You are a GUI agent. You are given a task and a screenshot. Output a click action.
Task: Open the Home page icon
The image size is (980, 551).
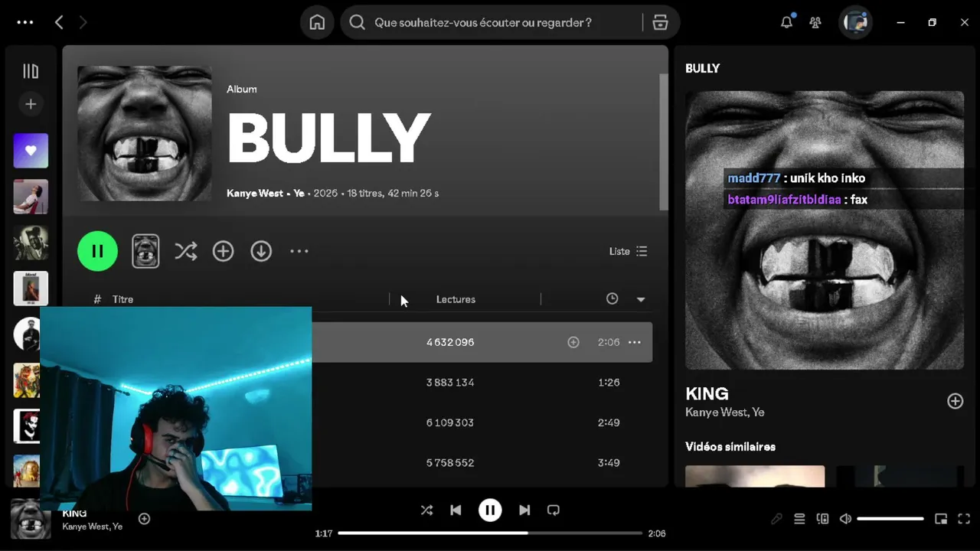point(317,22)
